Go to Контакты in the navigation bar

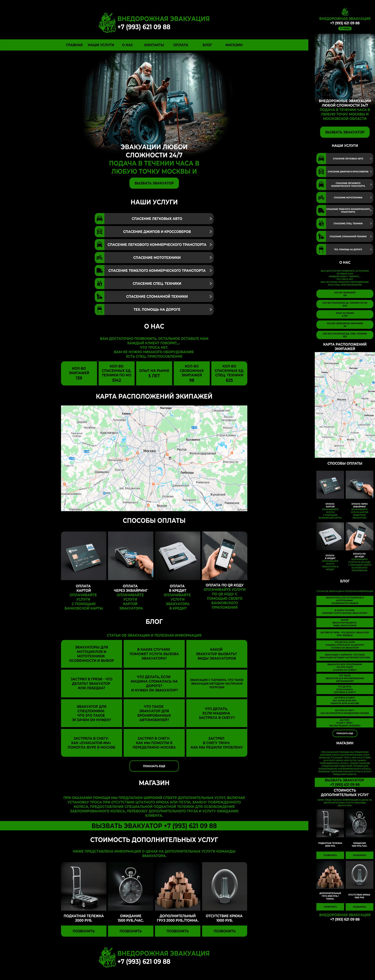pos(154,45)
